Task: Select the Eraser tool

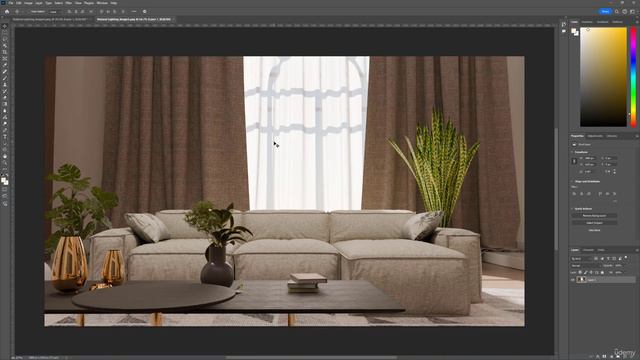Action: coord(5,98)
